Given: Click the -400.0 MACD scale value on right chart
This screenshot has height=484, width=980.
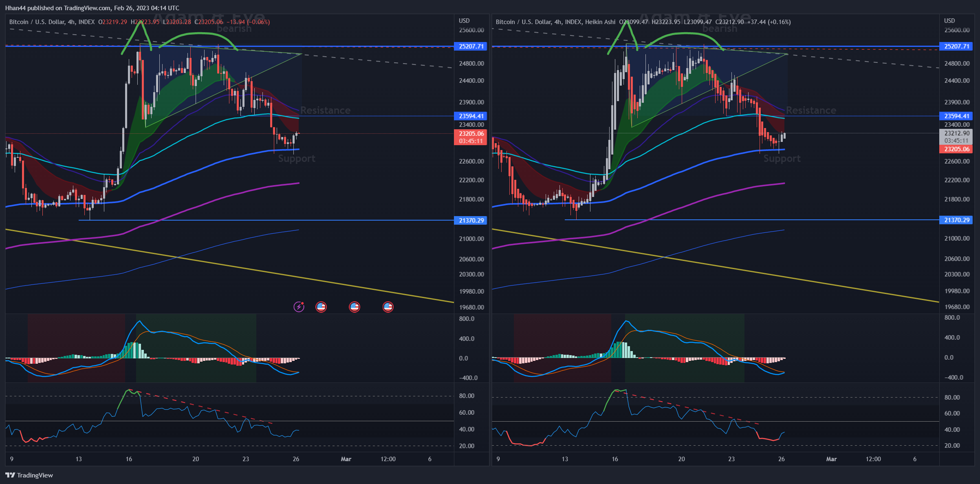Looking at the screenshot, I should pos(954,378).
